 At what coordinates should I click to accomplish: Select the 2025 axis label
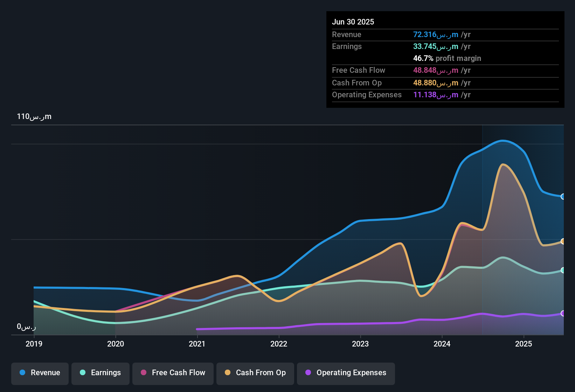pyautogui.click(x=524, y=344)
